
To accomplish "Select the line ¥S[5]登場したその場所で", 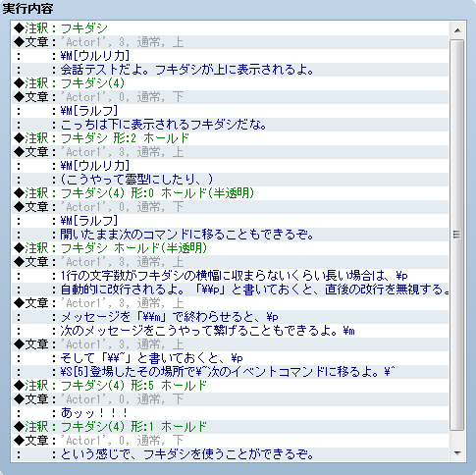I will pyautogui.click(x=230, y=372).
